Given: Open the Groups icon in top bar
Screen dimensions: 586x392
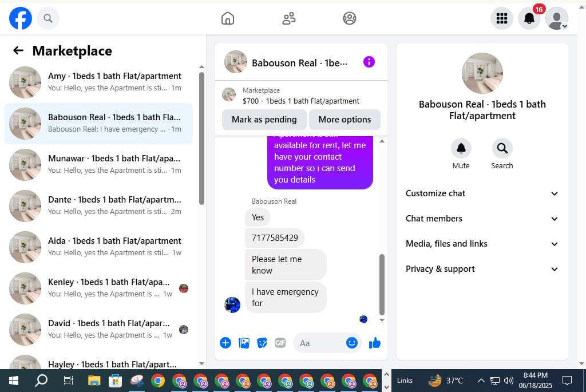Looking at the screenshot, I should click(350, 18).
